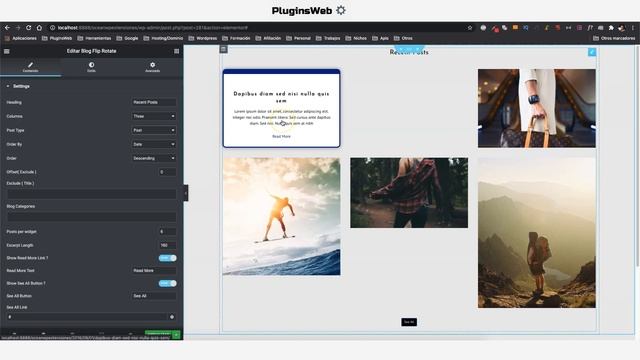The image size is (640, 360).
Task: Open the Otros bookmarks folder
Action: (403, 38)
